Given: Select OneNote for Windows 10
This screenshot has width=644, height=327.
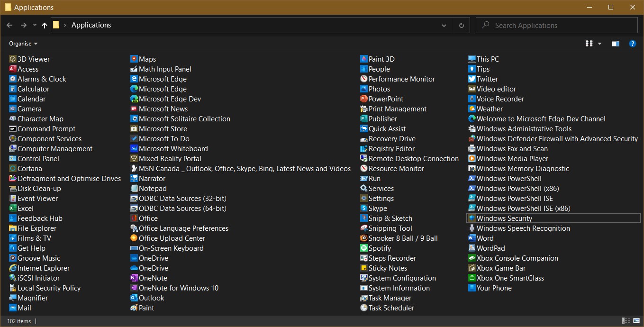Looking at the screenshot, I should (174, 288).
